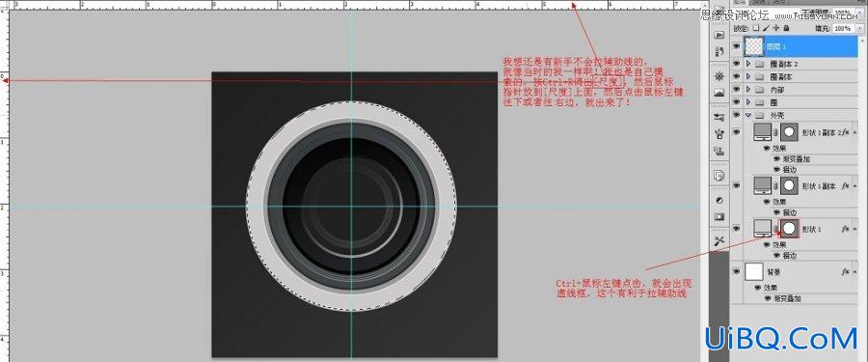Open the Brush presets panel icon below Actions

click(719, 51)
